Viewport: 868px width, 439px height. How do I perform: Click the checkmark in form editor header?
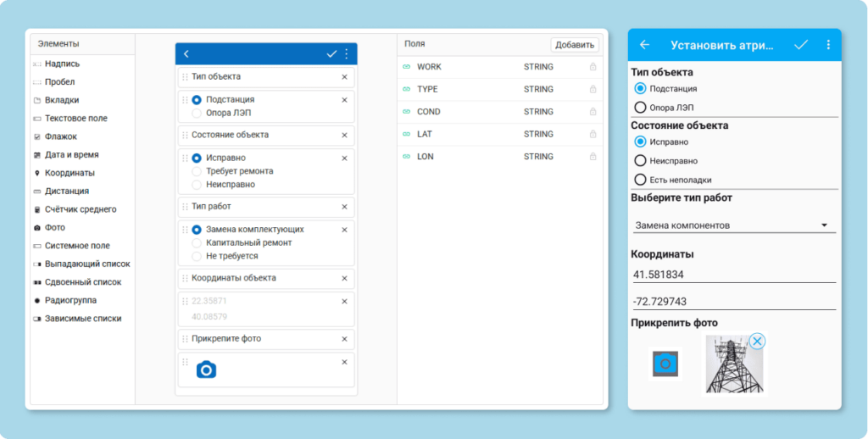331,54
